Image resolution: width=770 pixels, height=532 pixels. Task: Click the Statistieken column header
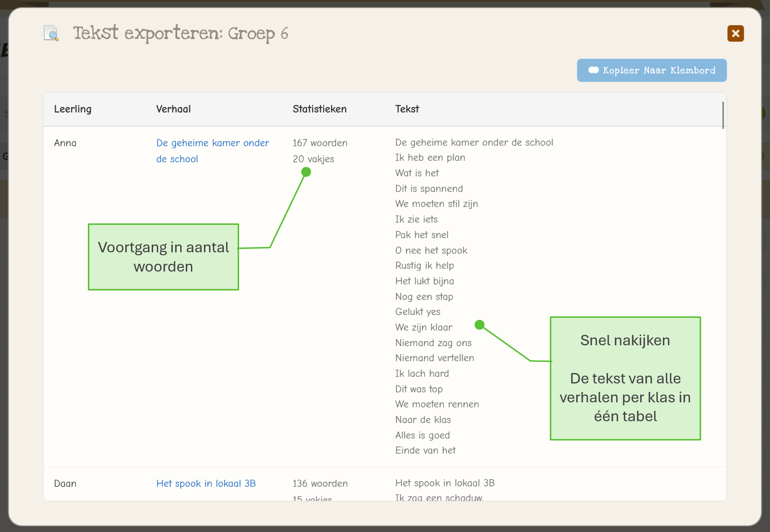(319, 109)
